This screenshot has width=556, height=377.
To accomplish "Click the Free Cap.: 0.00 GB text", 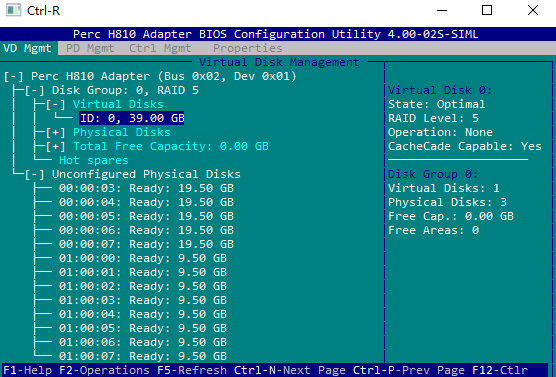I will point(451,216).
